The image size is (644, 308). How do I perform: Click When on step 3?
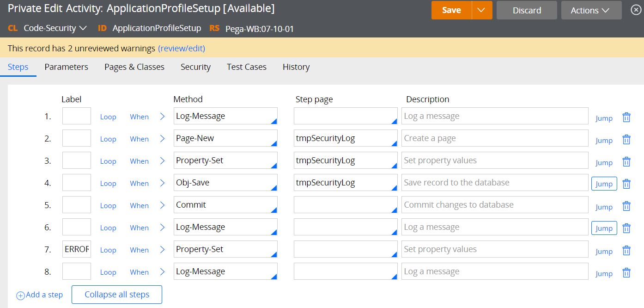tap(139, 161)
